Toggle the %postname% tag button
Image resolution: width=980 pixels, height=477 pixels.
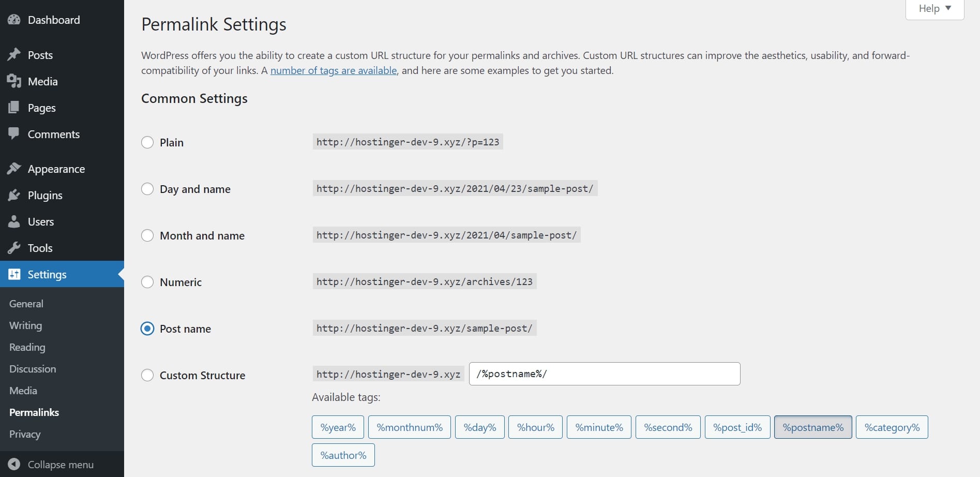[813, 427]
